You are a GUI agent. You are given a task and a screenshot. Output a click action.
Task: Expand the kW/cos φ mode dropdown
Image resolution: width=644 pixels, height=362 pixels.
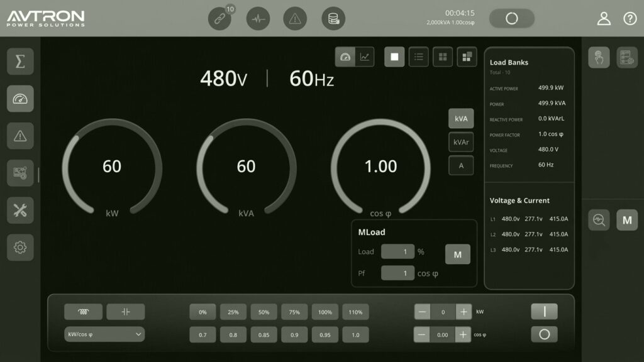coord(104,334)
